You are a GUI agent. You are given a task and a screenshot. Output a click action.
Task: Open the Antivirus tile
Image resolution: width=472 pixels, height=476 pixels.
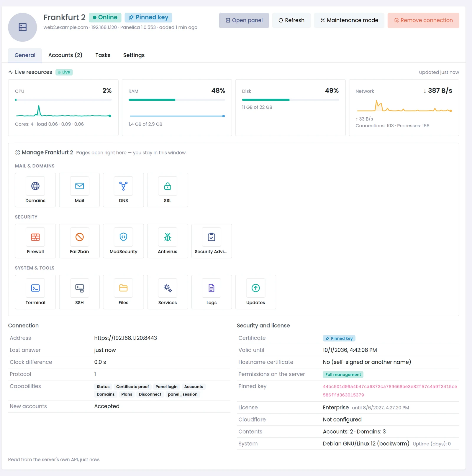point(168,241)
